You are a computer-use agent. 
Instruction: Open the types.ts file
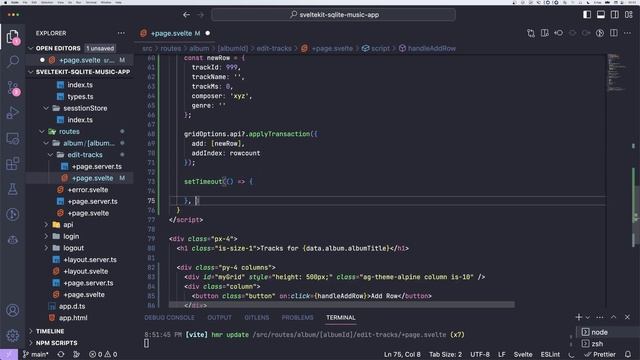coord(80,97)
